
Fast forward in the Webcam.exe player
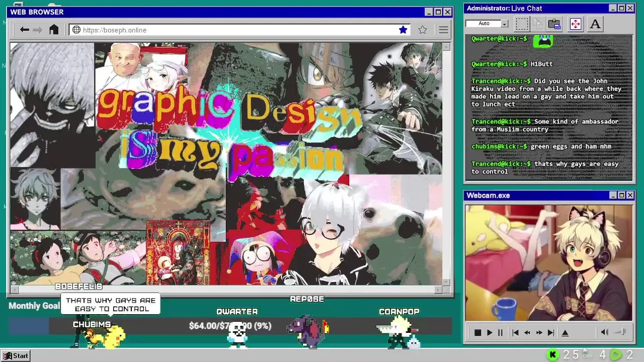pos(539,332)
